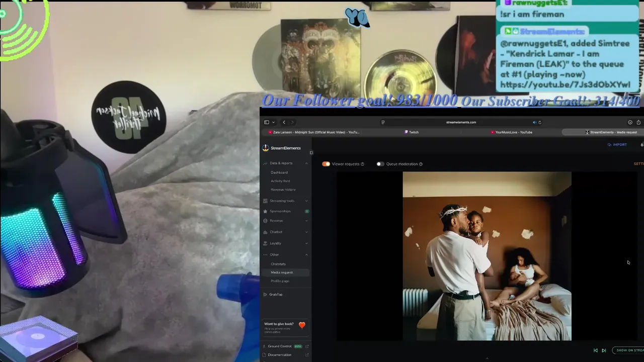Image resolution: width=644 pixels, height=362 pixels.
Task: Click the IMPORT button
Action: click(617, 145)
